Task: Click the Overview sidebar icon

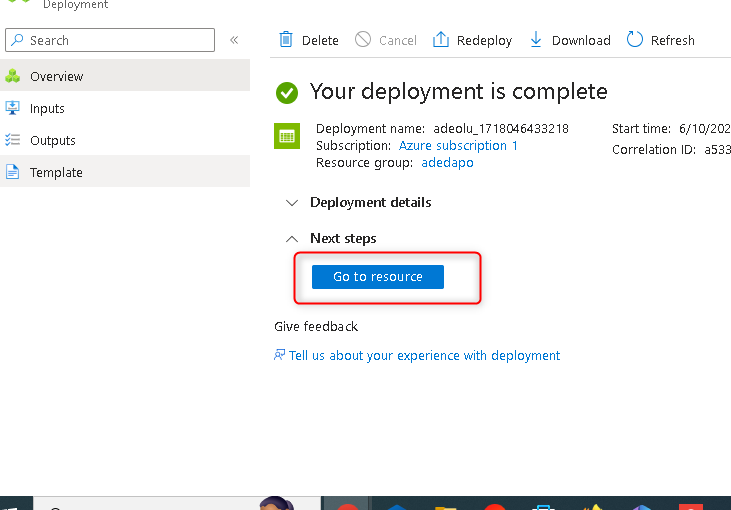Action: click(x=13, y=76)
